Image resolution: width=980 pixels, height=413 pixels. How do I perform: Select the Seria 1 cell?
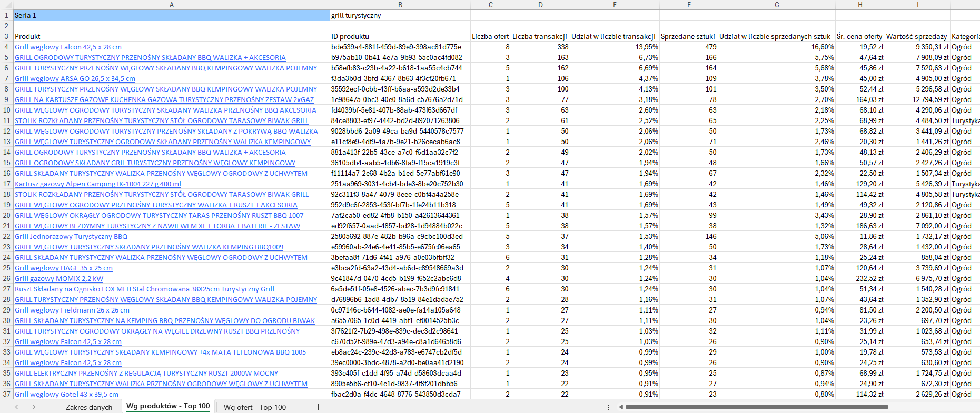172,15
